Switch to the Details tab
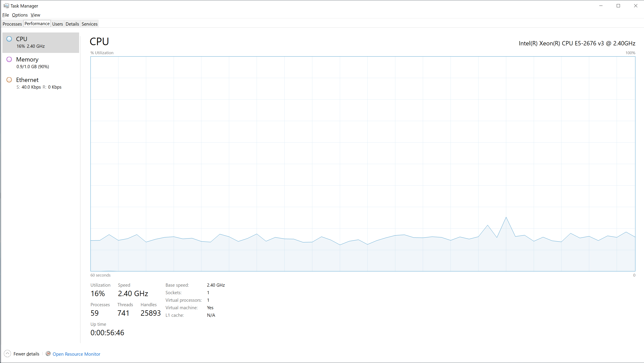The image size is (644, 363). click(x=72, y=24)
